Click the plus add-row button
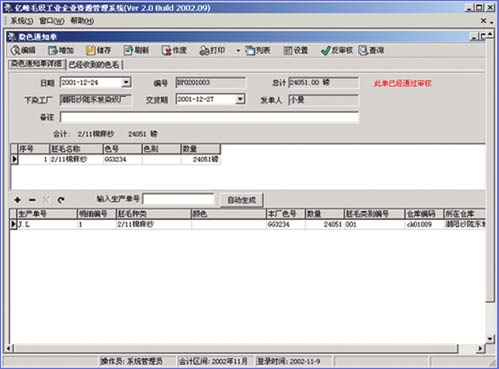This screenshot has width=499, height=369. pos(18,200)
